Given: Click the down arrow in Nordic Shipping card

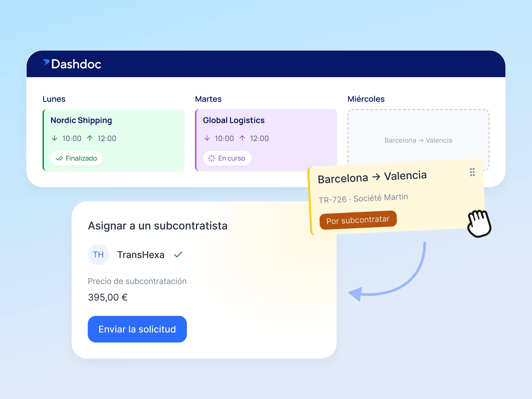Looking at the screenshot, I should [55, 138].
